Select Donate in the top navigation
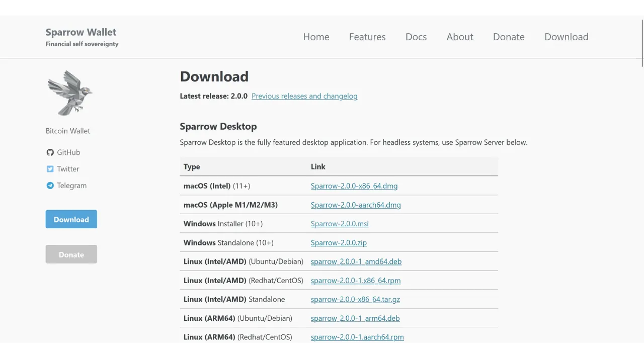The image size is (644, 358). pyautogui.click(x=509, y=37)
